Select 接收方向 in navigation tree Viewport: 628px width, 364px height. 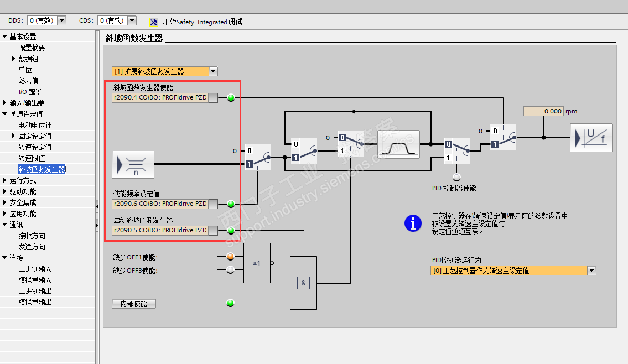pos(32,236)
